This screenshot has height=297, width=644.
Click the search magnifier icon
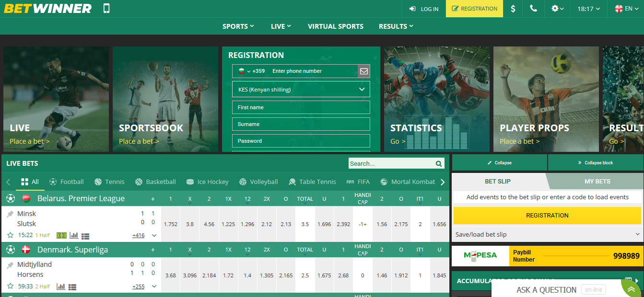click(x=439, y=163)
